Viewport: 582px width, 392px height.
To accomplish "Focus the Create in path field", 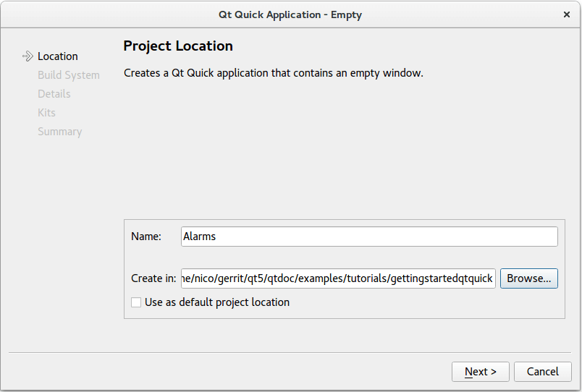I will 338,278.
